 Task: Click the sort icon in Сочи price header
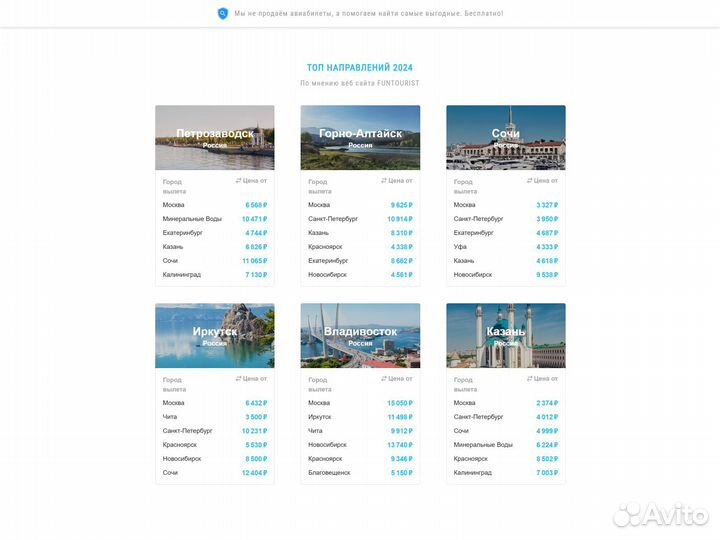coord(530,181)
